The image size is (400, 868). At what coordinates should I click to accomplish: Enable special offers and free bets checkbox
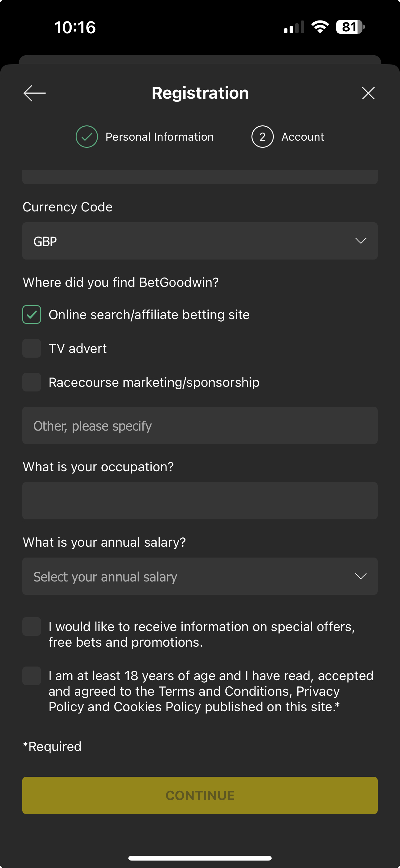pos(31,626)
